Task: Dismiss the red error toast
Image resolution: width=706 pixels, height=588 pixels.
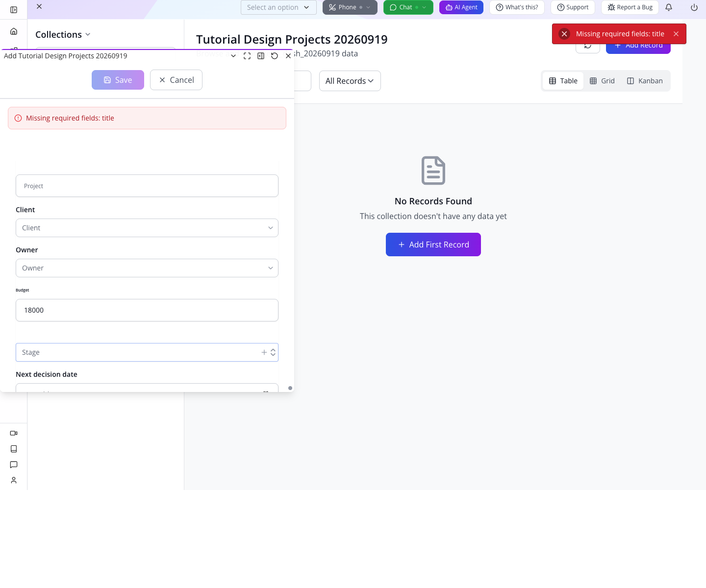Action: click(676, 34)
